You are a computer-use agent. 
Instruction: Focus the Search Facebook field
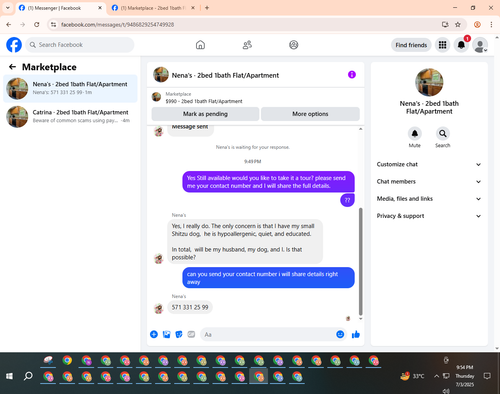pyautogui.click(x=80, y=45)
